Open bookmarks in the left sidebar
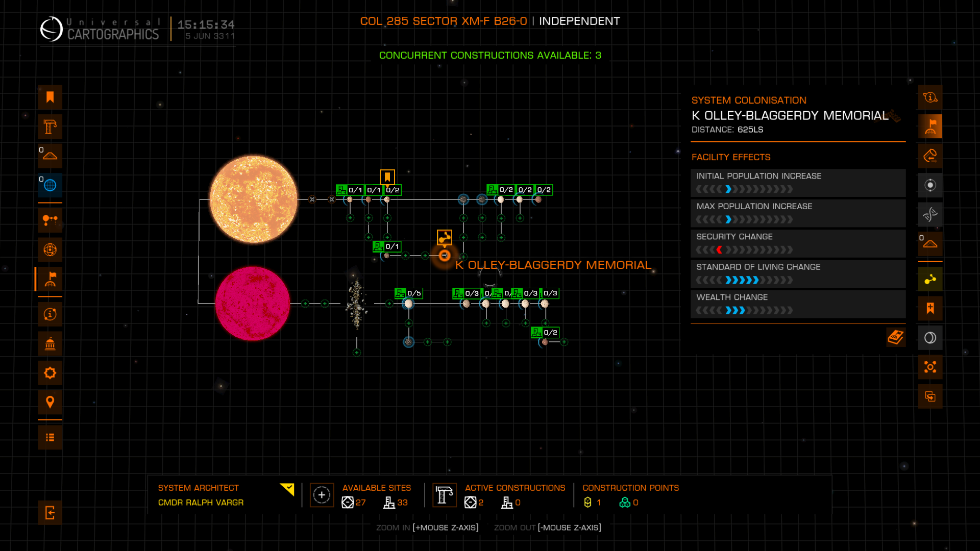The height and width of the screenshot is (551, 980). (x=50, y=97)
